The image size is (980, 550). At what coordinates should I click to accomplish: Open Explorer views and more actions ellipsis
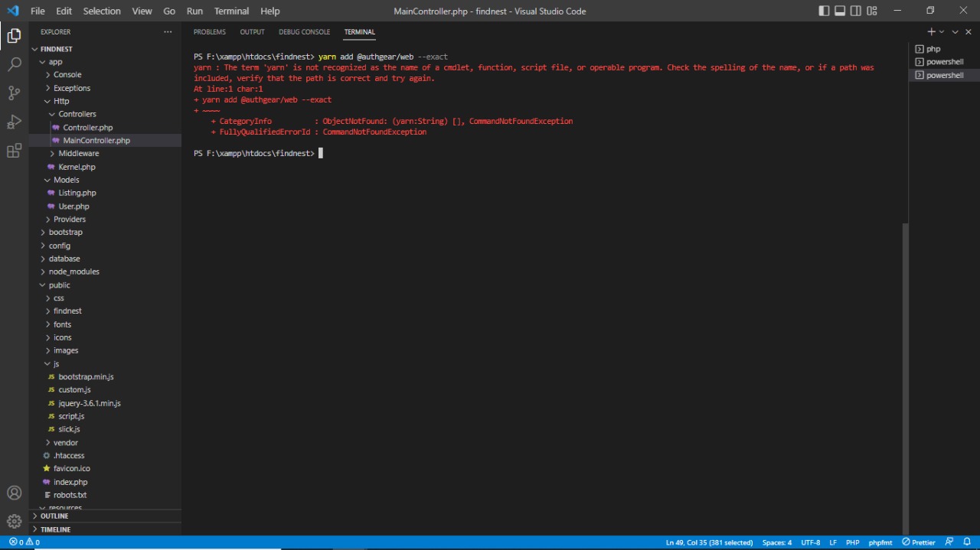(x=168, y=32)
